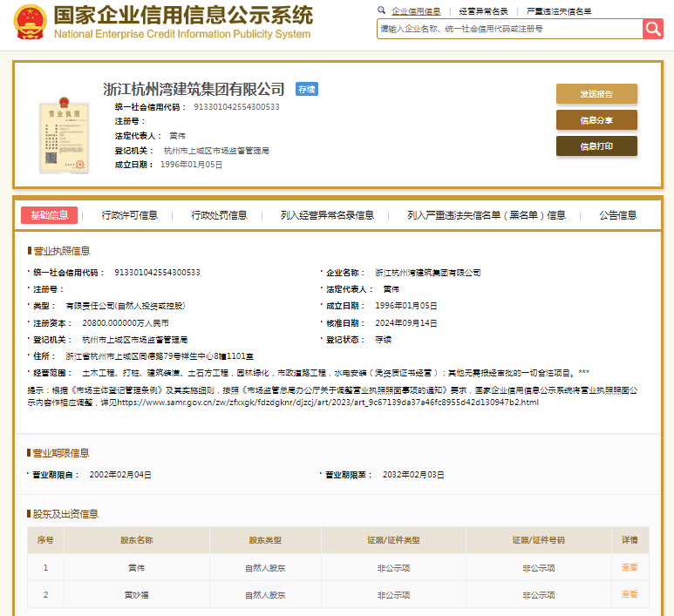Select the 严重违法失信名单 search category
The width and height of the screenshot is (674, 616).
(x=559, y=11)
